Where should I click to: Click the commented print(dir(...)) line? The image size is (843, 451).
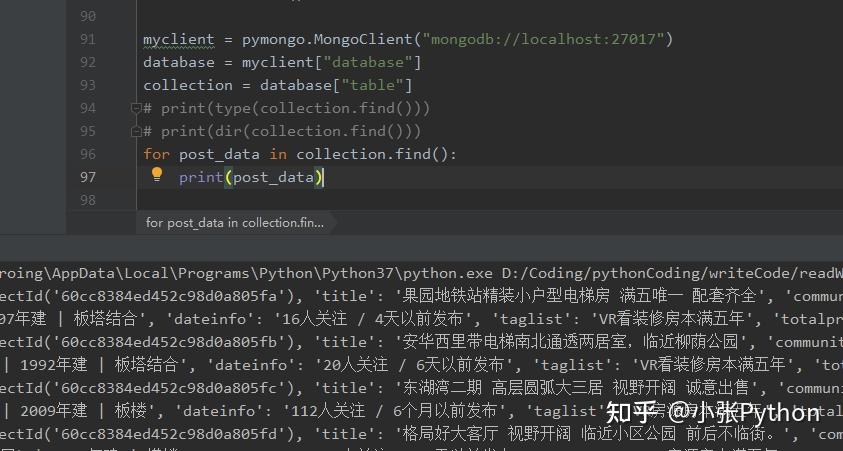[x=282, y=131]
